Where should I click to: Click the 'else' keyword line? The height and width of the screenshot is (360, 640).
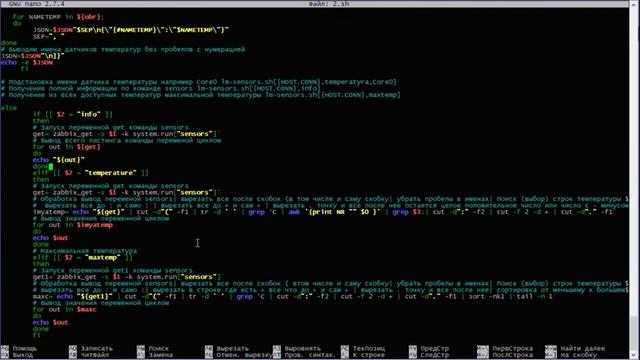[9, 108]
